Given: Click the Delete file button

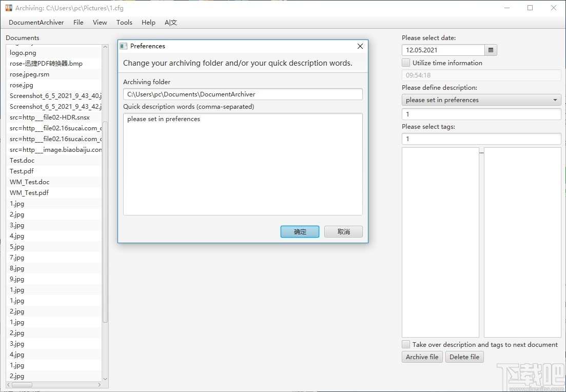Looking at the screenshot, I should click(464, 357).
